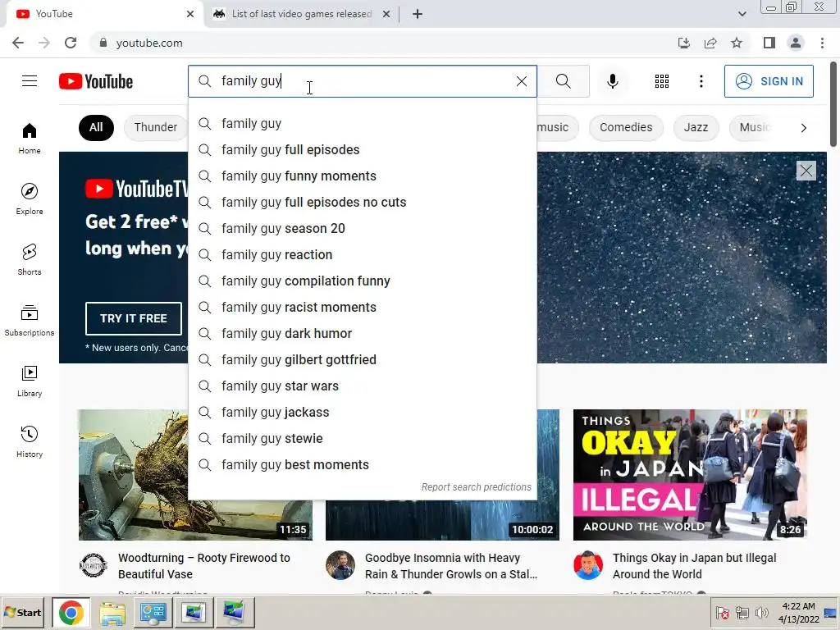
Task: Choose suggestion 'family guy best moments'
Action: tap(362, 464)
